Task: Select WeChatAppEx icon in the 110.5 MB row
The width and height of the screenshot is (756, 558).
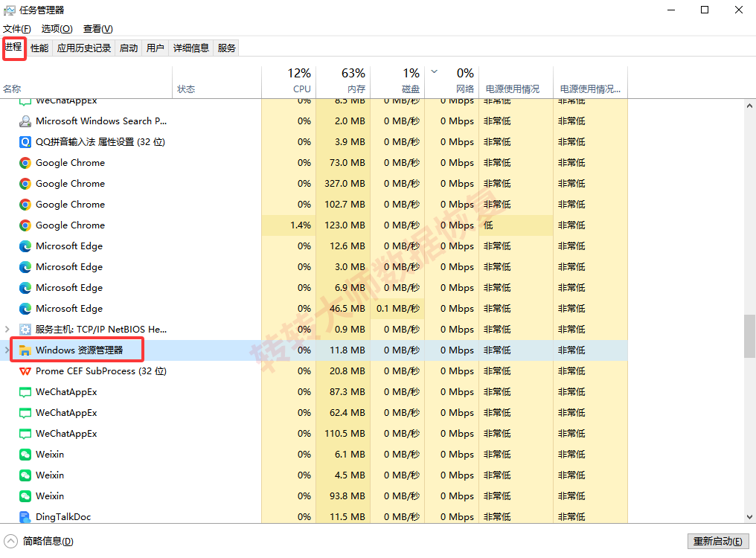Action: point(25,434)
